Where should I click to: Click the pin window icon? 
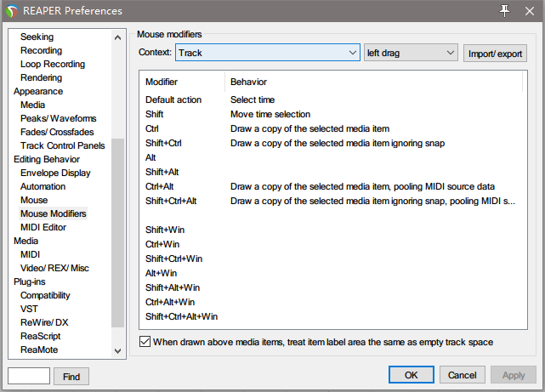[504, 11]
